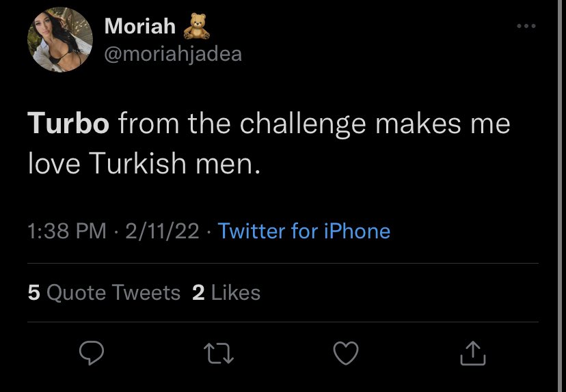Select the text 'love Turkish men.'

point(144,163)
